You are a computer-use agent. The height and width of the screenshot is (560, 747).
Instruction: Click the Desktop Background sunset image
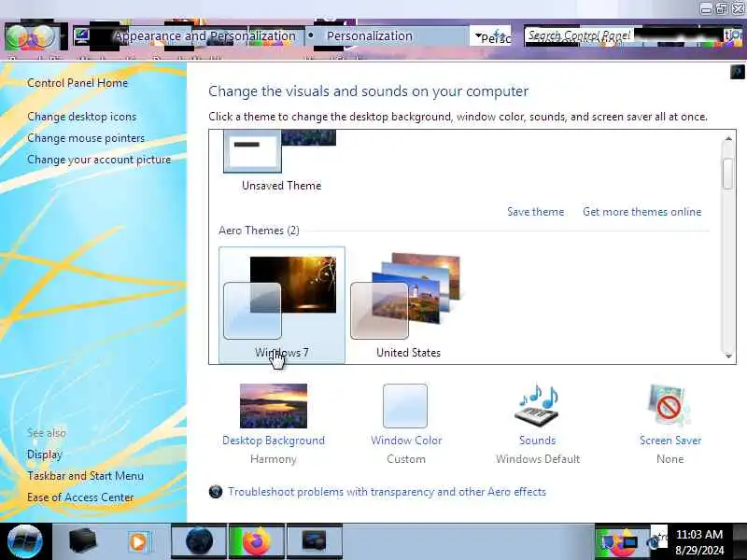(x=274, y=406)
